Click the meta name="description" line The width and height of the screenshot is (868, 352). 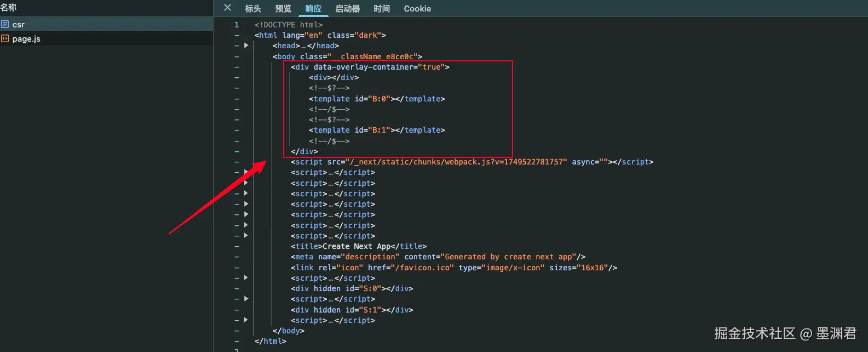click(438, 257)
